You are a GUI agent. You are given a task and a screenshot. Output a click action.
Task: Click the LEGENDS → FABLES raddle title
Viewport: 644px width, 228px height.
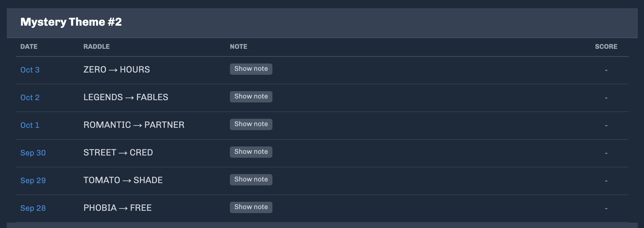[126, 97]
